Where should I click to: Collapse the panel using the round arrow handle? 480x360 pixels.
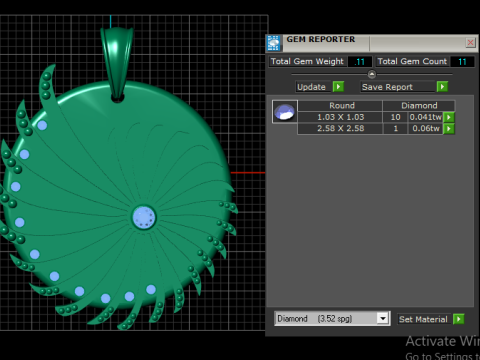point(372,74)
